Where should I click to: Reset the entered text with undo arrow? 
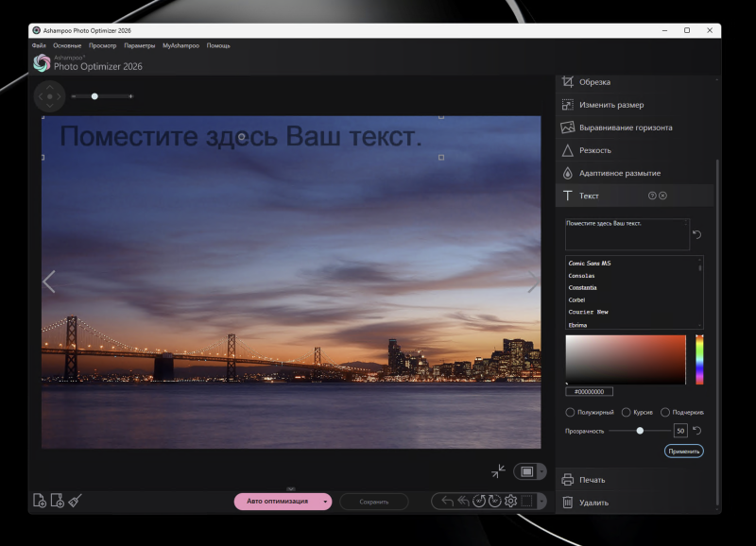(x=696, y=234)
